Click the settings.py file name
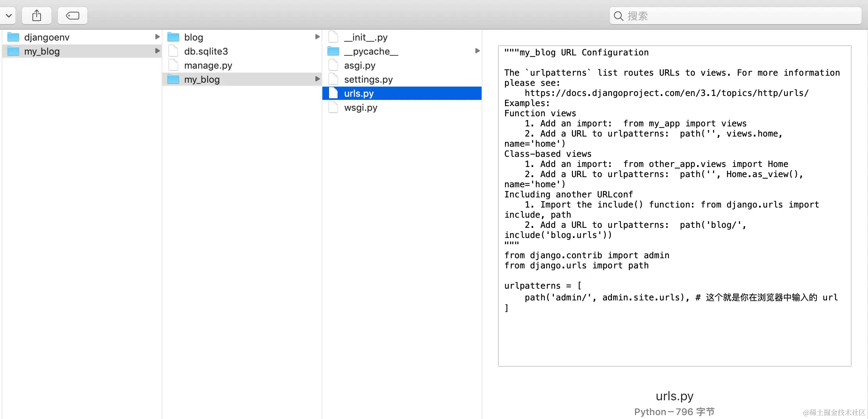Viewport: 868px width, 419px height. pos(368,80)
